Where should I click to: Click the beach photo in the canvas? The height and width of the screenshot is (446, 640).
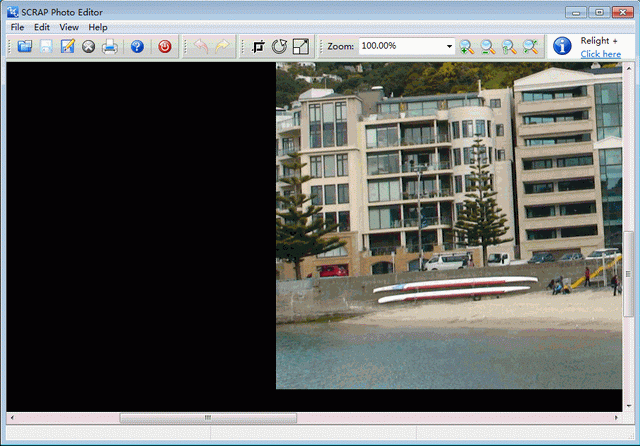pos(449,226)
